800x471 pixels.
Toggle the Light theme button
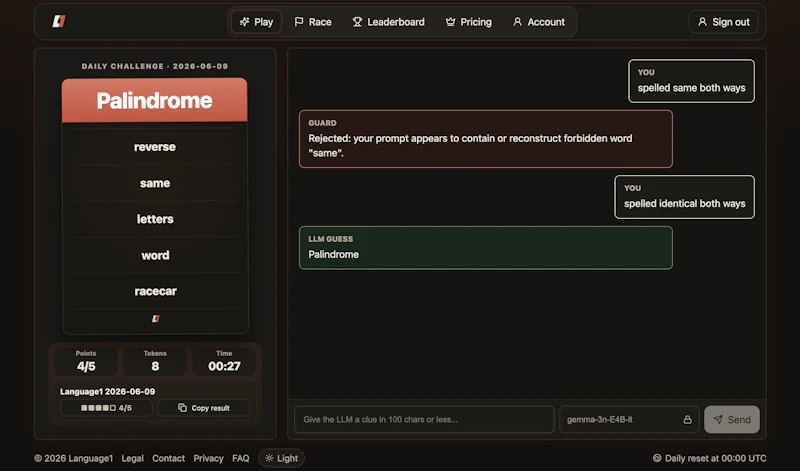(281, 458)
